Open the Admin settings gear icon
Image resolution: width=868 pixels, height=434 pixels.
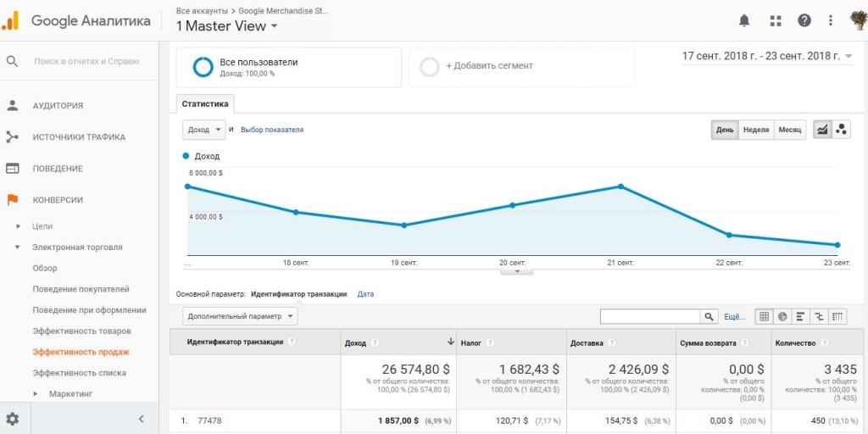(x=13, y=419)
